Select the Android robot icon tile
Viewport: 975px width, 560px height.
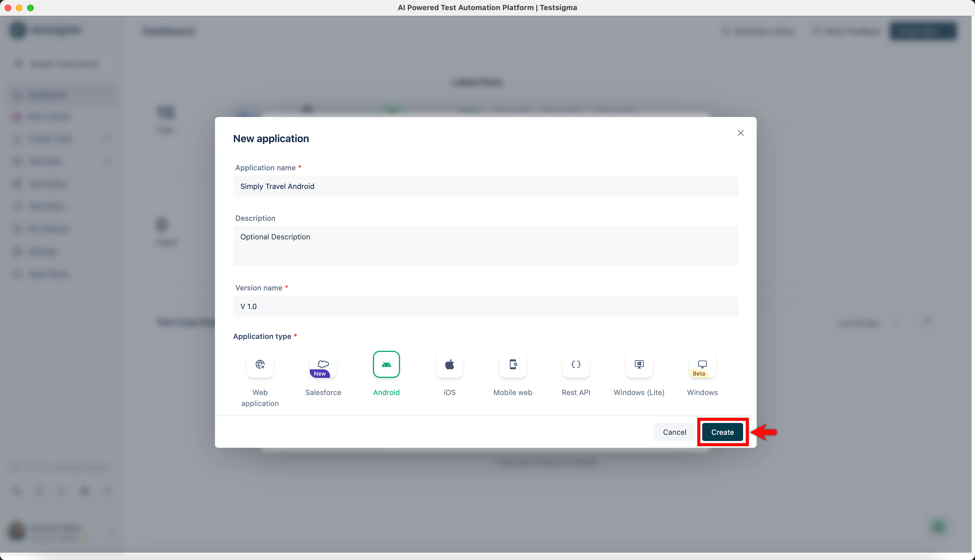(386, 364)
